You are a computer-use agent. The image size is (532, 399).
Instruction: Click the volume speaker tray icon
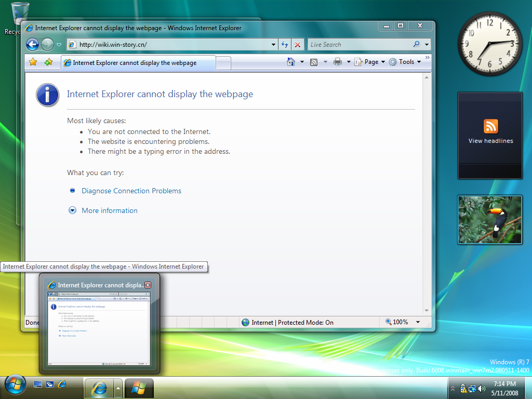[x=482, y=389]
